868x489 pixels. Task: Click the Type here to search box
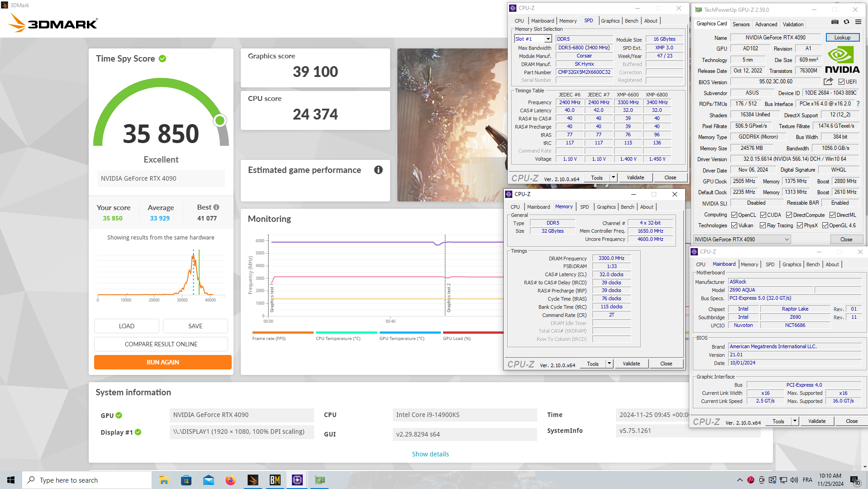[x=87, y=480]
